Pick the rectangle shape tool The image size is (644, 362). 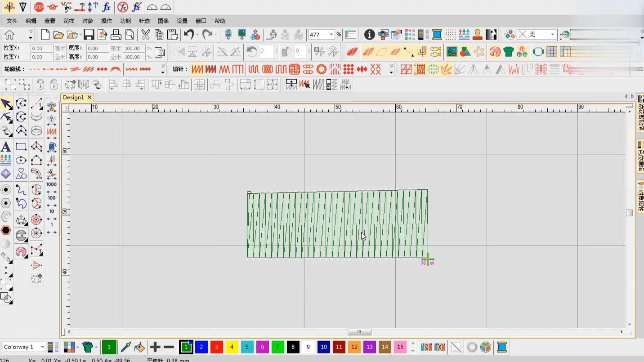(x=21, y=147)
